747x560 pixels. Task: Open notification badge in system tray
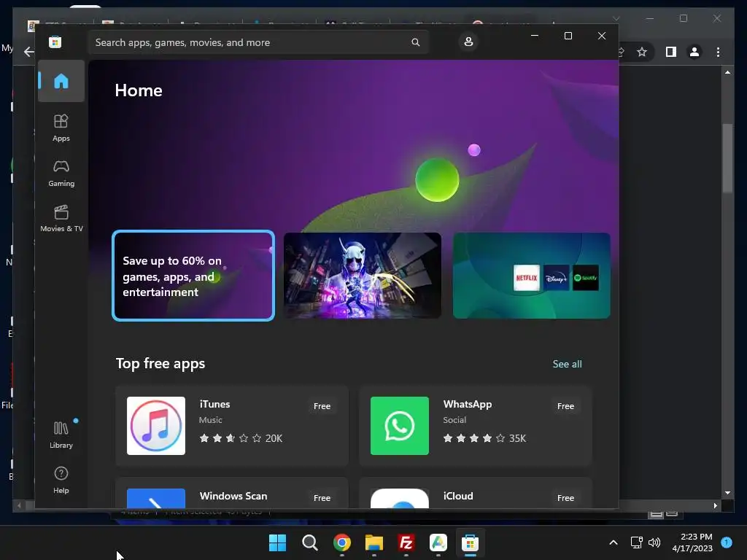pos(727,542)
